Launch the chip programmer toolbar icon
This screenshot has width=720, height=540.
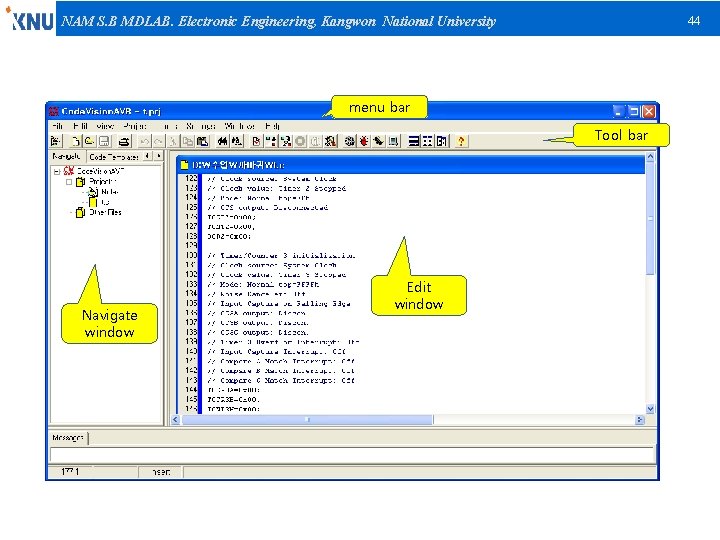pos(350,141)
